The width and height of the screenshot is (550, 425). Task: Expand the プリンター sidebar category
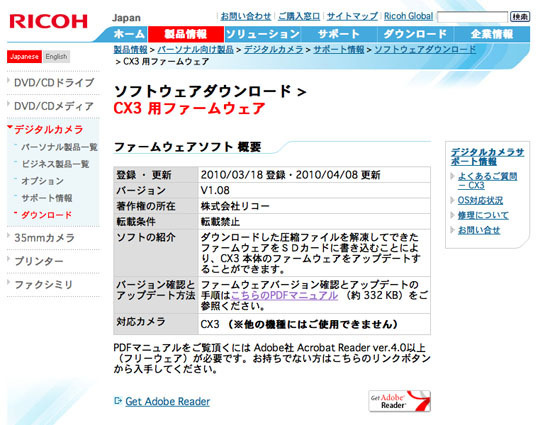point(39,261)
